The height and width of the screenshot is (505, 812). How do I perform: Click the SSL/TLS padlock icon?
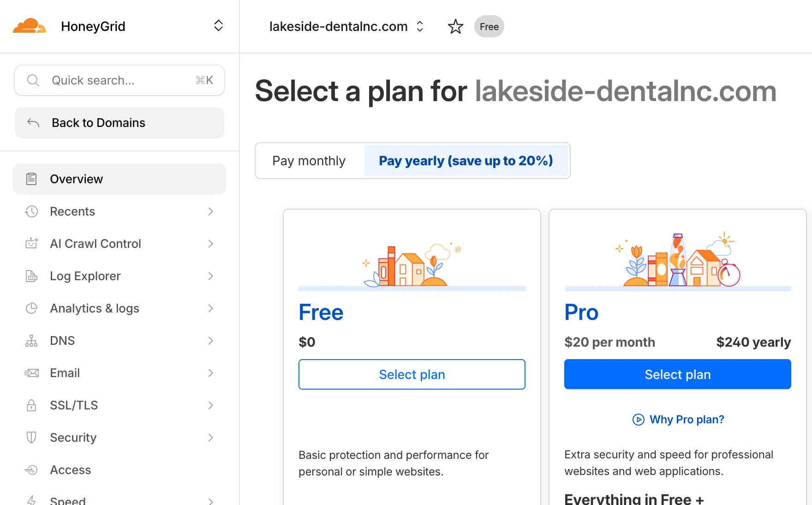coord(31,405)
